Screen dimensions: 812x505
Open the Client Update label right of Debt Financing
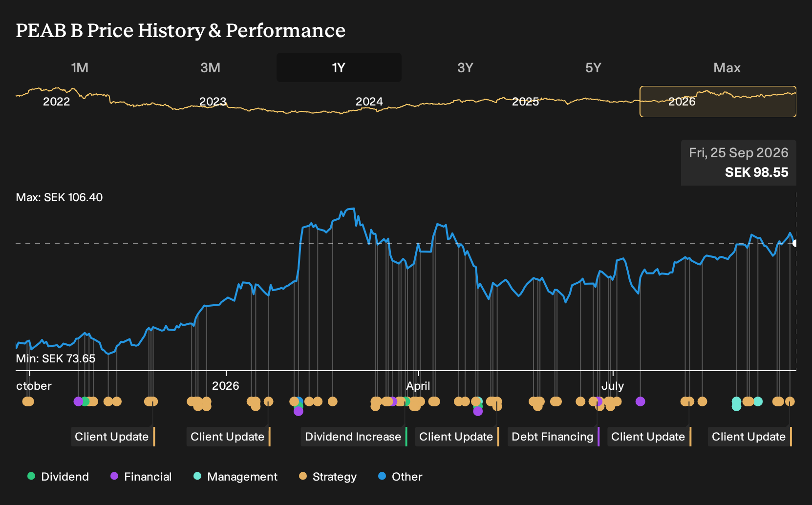(649, 437)
